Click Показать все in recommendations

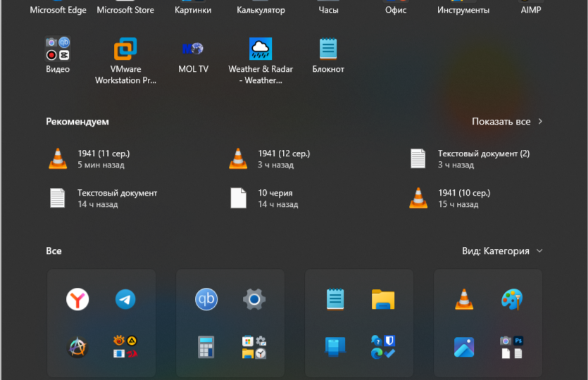(507, 122)
